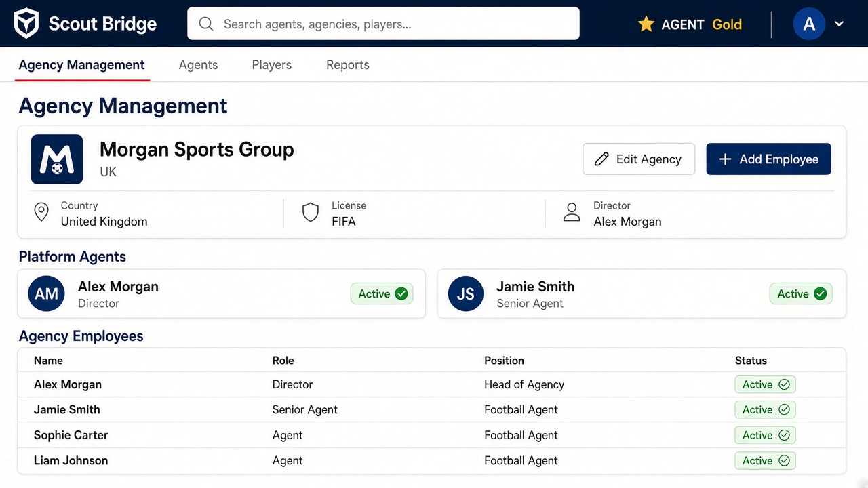Go to the Players tab
Screen dimensions: 868x488
point(271,65)
